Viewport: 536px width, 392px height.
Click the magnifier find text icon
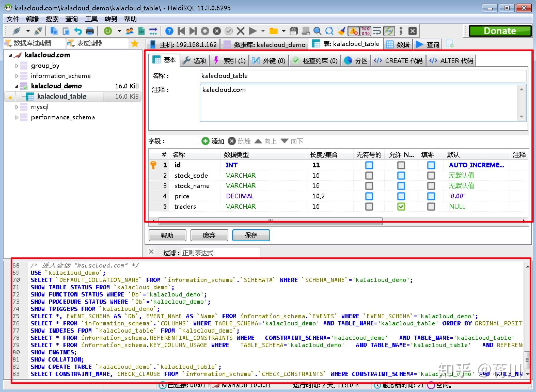pos(317,31)
